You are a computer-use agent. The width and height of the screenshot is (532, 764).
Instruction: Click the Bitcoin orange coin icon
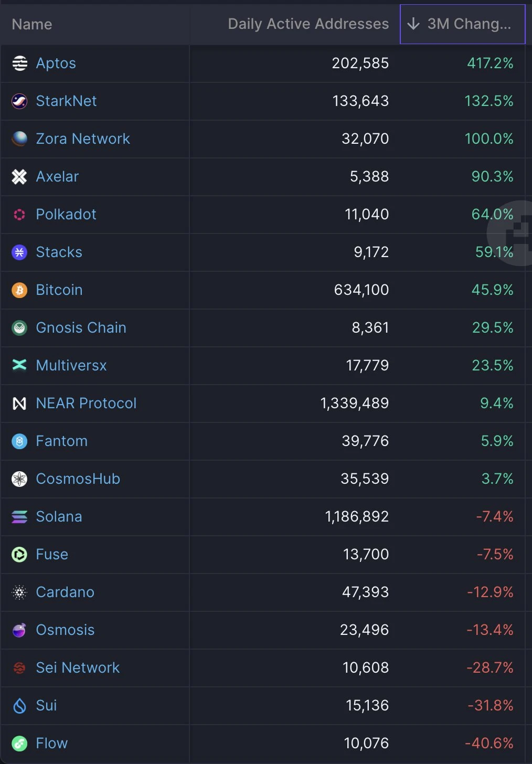coord(19,290)
